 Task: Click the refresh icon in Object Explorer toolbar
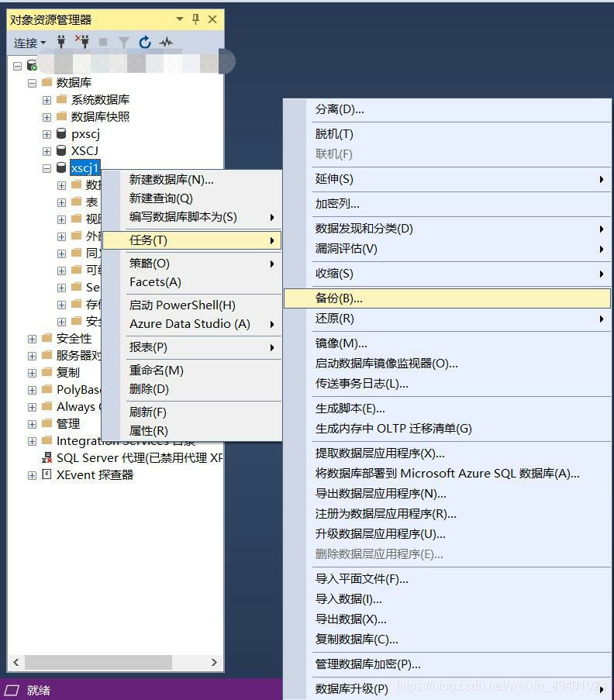click(x=145, y=42)
